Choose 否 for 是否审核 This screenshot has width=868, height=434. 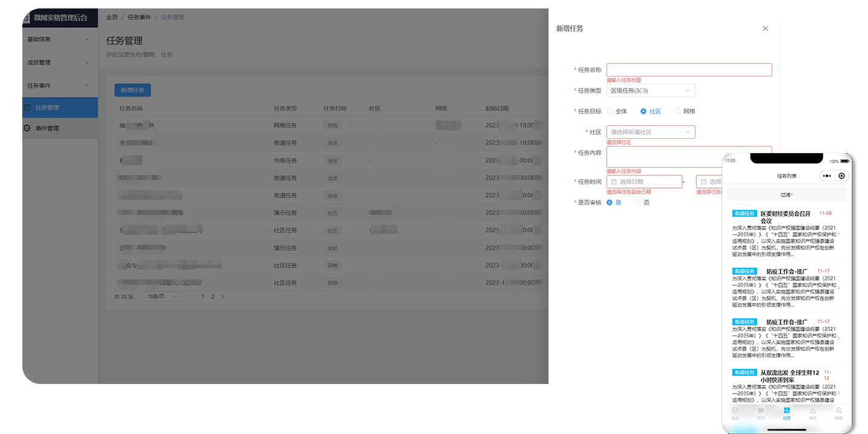click(x=638, y=203)
